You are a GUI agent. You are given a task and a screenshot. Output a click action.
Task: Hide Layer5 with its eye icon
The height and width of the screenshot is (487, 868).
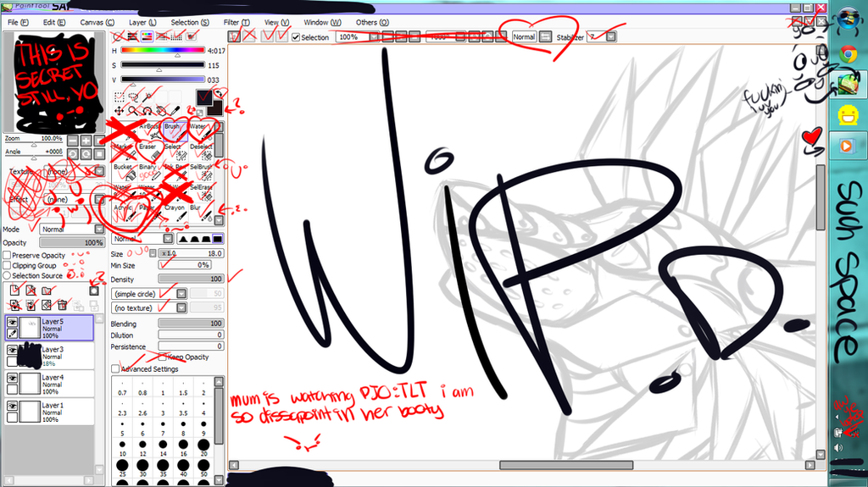pos(12,322)
